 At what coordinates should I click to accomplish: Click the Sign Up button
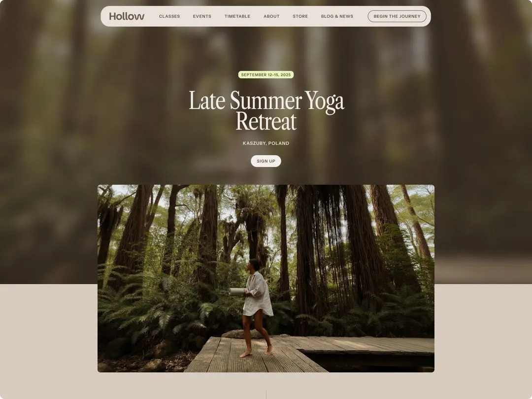click(x=266, y=161)
